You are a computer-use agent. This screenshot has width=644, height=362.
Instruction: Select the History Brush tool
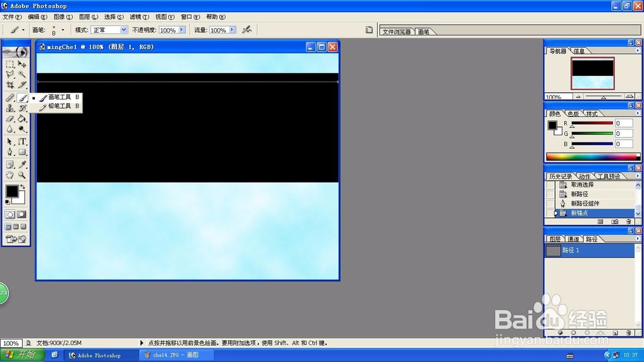click(22, 108)
